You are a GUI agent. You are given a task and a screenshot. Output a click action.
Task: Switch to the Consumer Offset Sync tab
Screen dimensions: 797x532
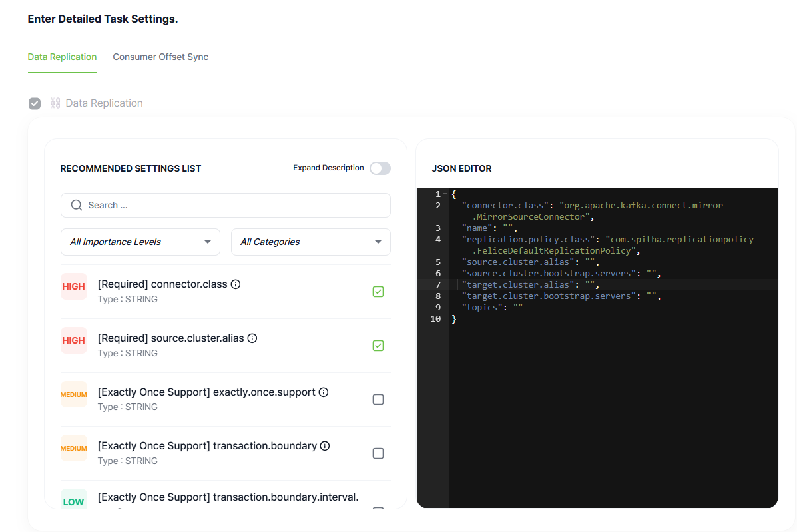coord(160,57)
